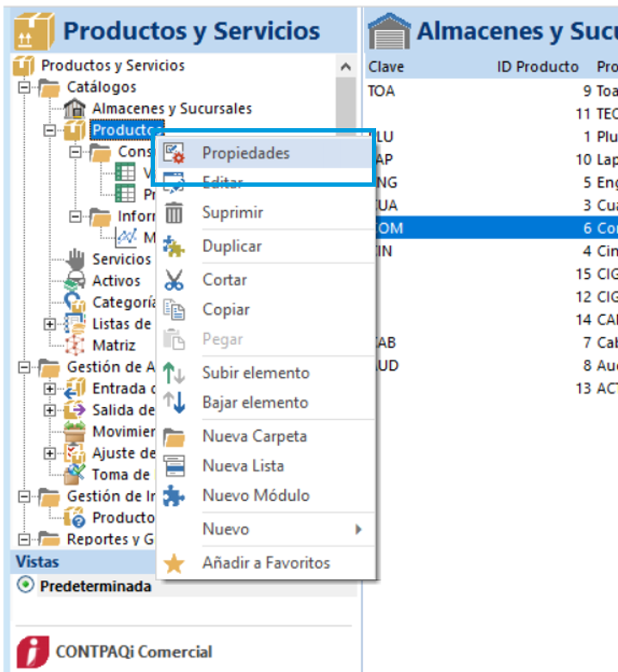Click the CONTPAQi Comercial logo icon

(x=33, y=652)
